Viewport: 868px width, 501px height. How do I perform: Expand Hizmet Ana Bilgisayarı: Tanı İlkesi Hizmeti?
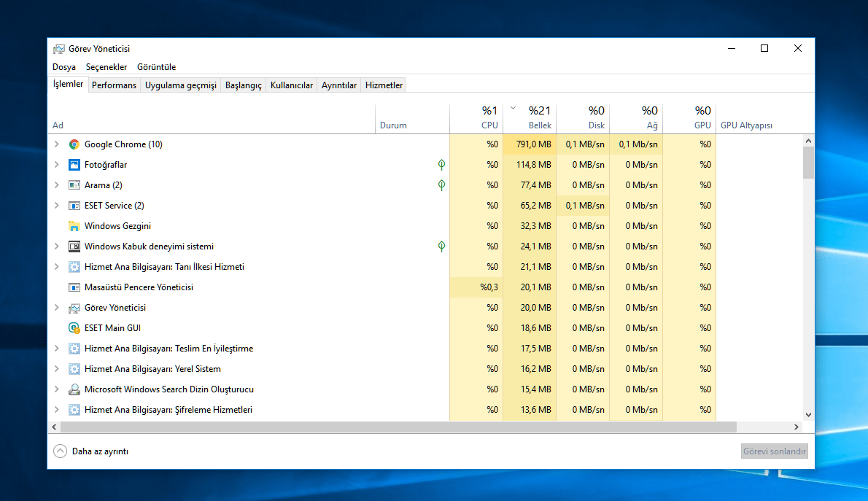tap(56, 267)
